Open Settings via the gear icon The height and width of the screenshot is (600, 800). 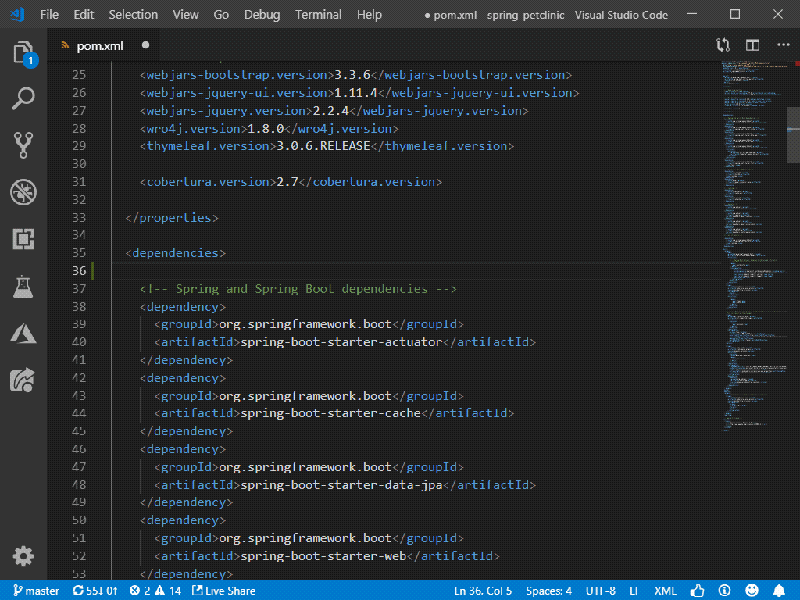(x=22, y=556)
